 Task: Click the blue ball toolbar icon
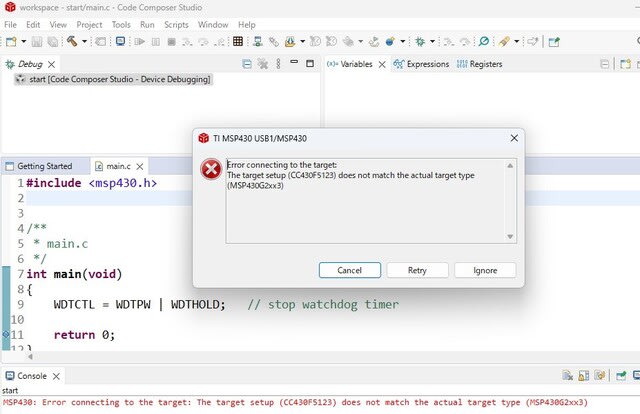coord(390,41)
